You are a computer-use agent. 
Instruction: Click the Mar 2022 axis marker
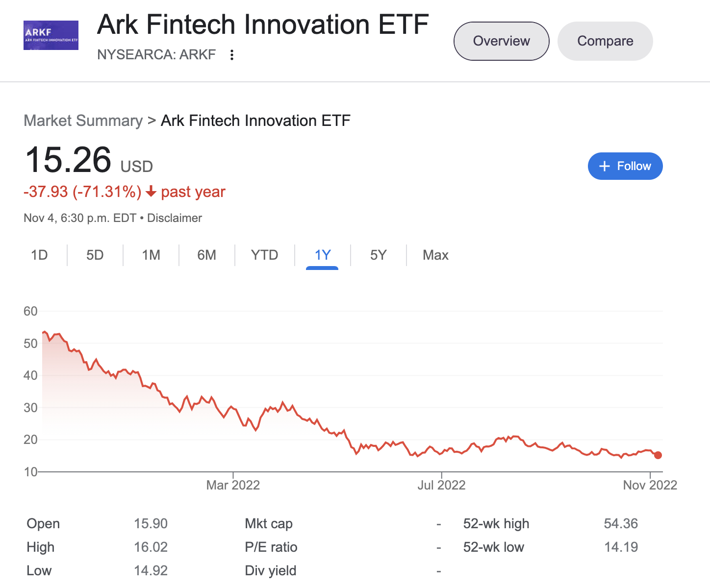point(233,485)
